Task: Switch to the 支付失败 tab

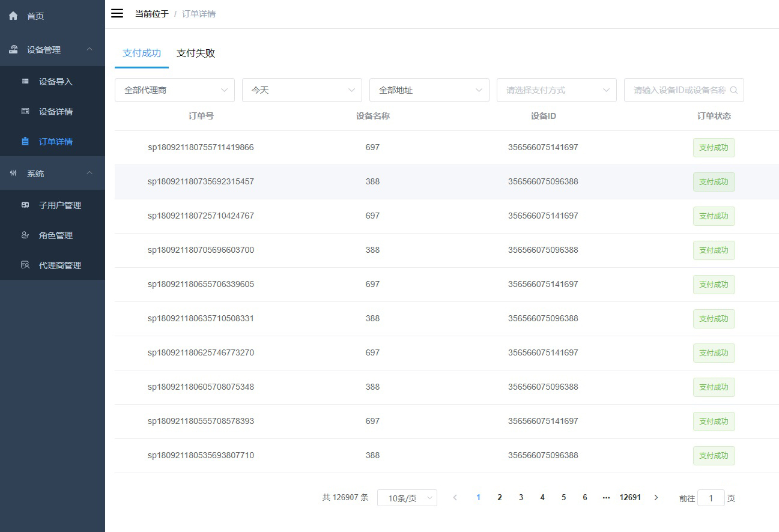Action: click(196, 53)
